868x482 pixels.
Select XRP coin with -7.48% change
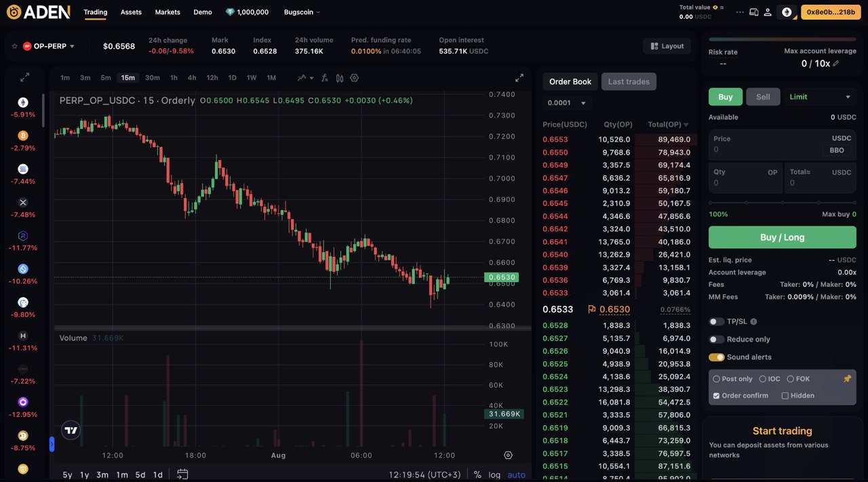[23, 202]
